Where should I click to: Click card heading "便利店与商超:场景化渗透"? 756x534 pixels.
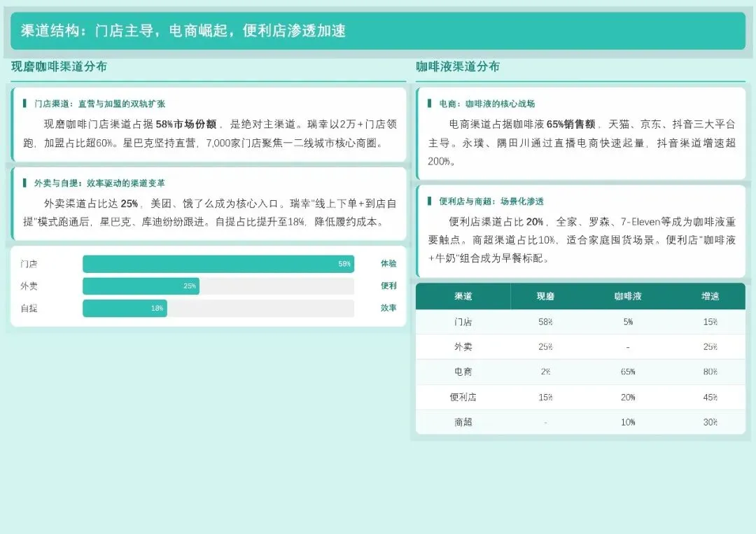click(x=491, y=202)
